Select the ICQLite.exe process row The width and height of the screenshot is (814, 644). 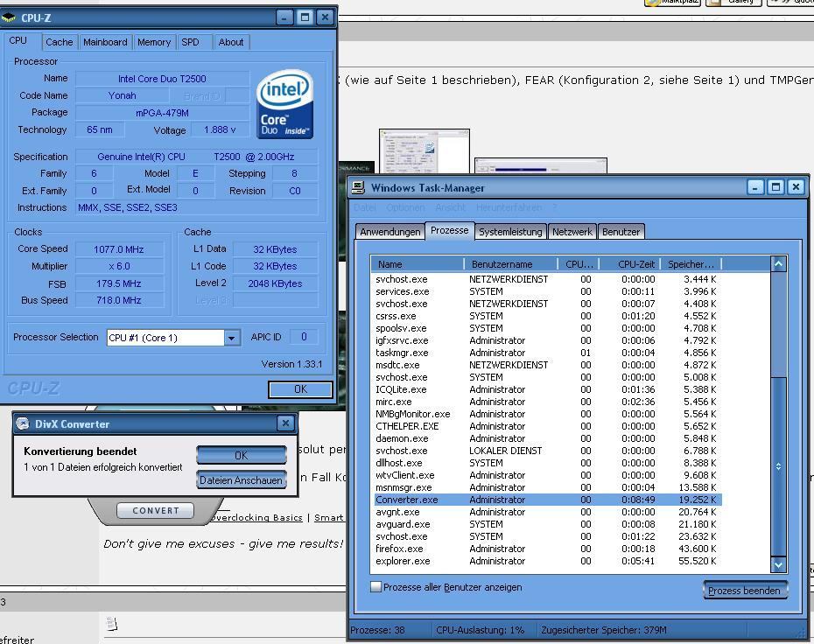546,389
